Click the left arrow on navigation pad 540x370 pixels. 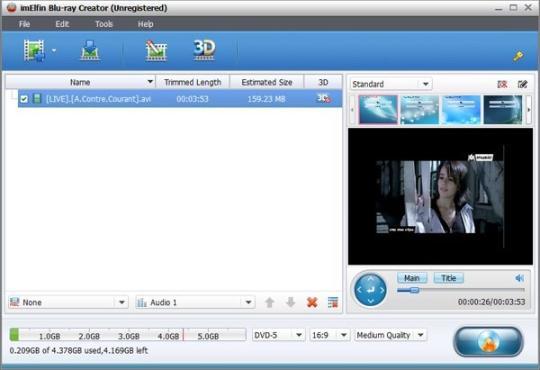point(359,290)
